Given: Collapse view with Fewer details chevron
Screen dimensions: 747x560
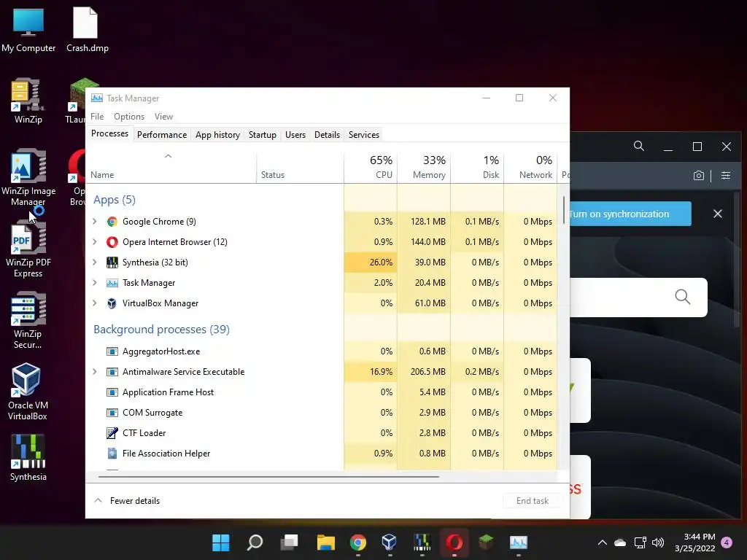Looking at the screenshot, I should coord(98,500).
